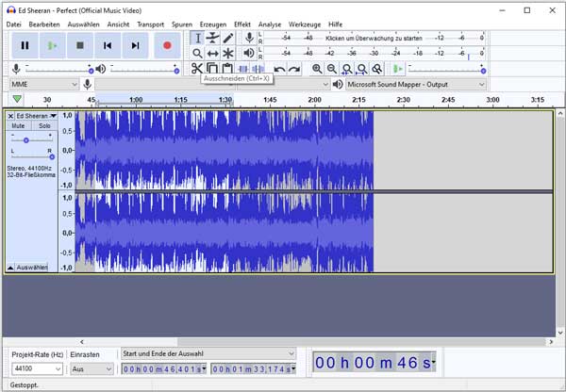566x392 pixels.
Task: Cut selection with the scissors icon
Action: [x=197, y=68]
